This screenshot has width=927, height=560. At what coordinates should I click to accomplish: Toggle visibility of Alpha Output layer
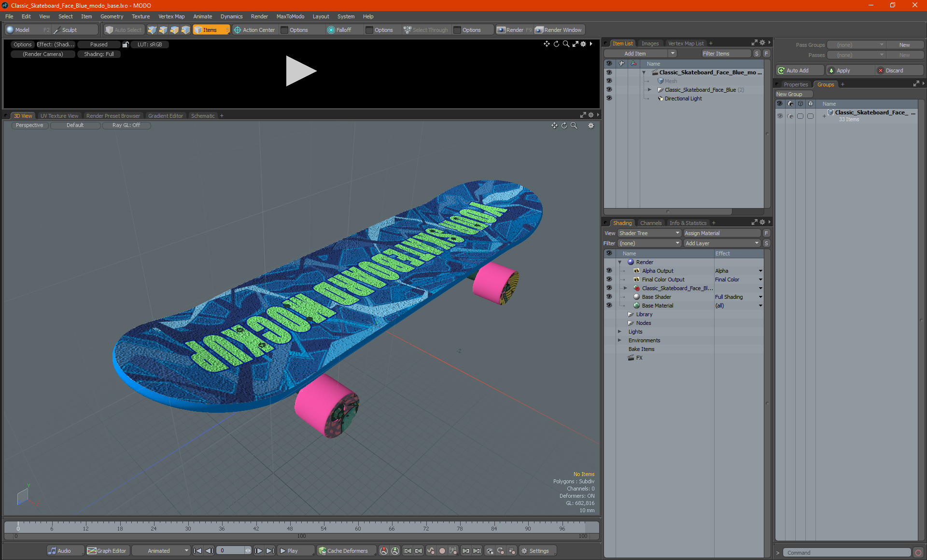pos(609,271)
